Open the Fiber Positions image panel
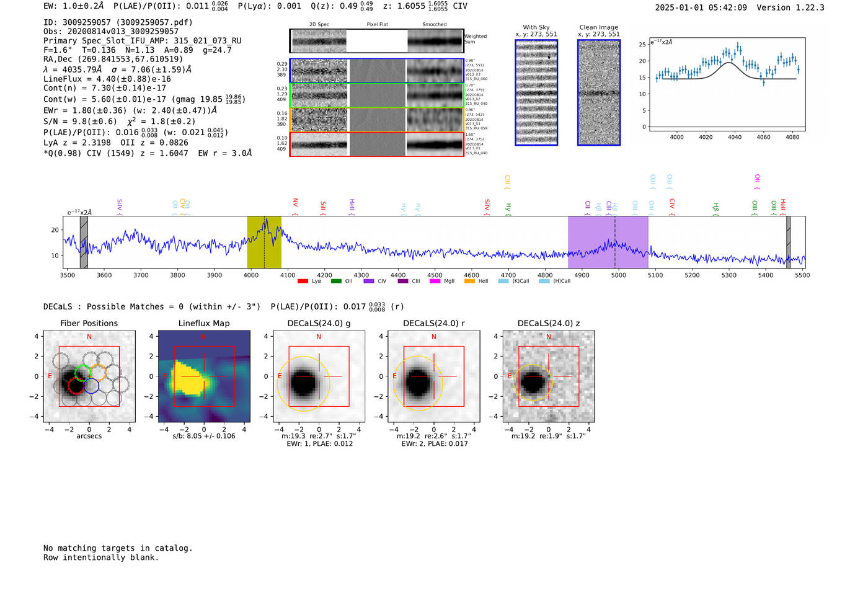Viewport: 868px width, 591px height. point(89,376)
